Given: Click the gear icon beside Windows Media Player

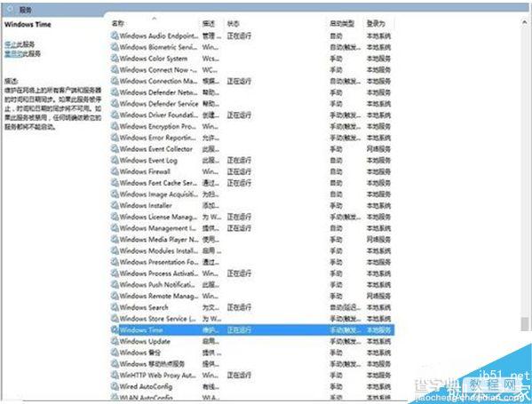Looking at the screenshot, I should click(x=115, y=239).
